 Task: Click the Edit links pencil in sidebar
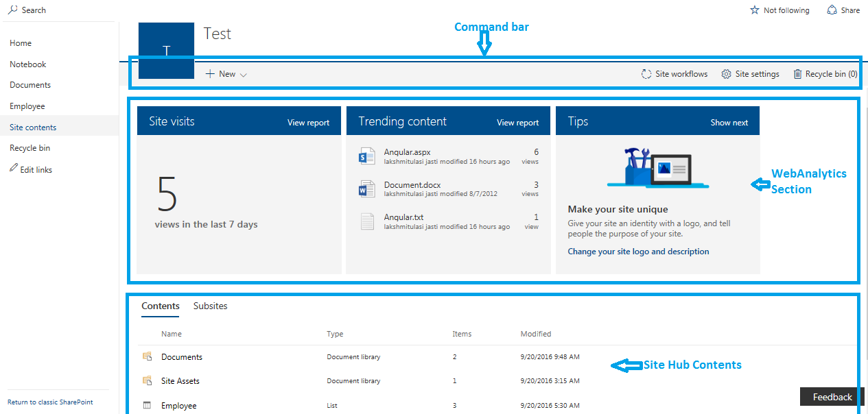[14, 169]
